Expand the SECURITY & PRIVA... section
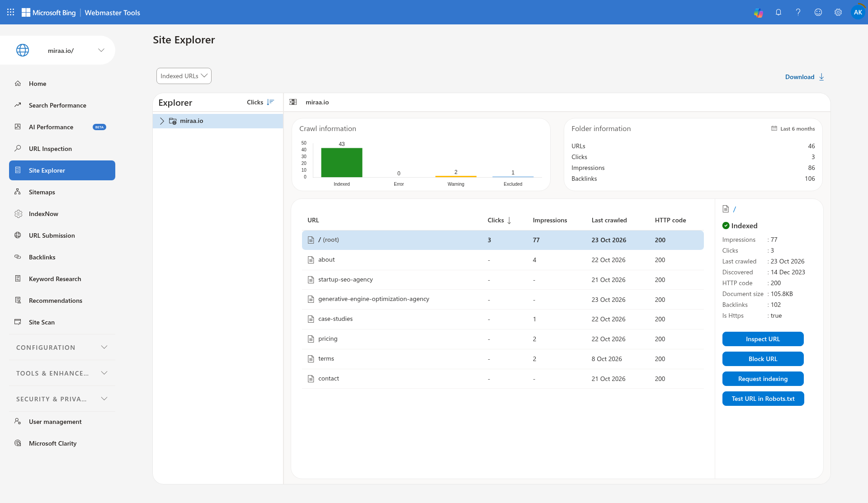The image size is (868, 503). pyautogui.click(x=62, y=399)
